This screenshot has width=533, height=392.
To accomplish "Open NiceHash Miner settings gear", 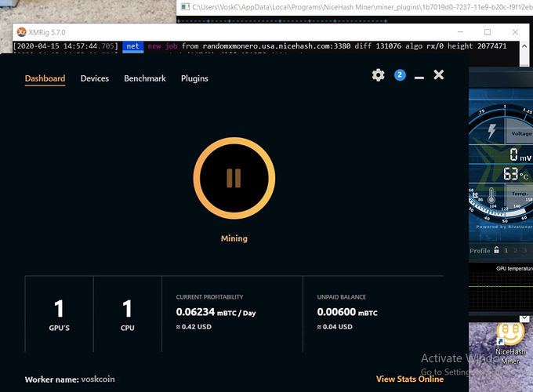I will click(x=378, y=74).
